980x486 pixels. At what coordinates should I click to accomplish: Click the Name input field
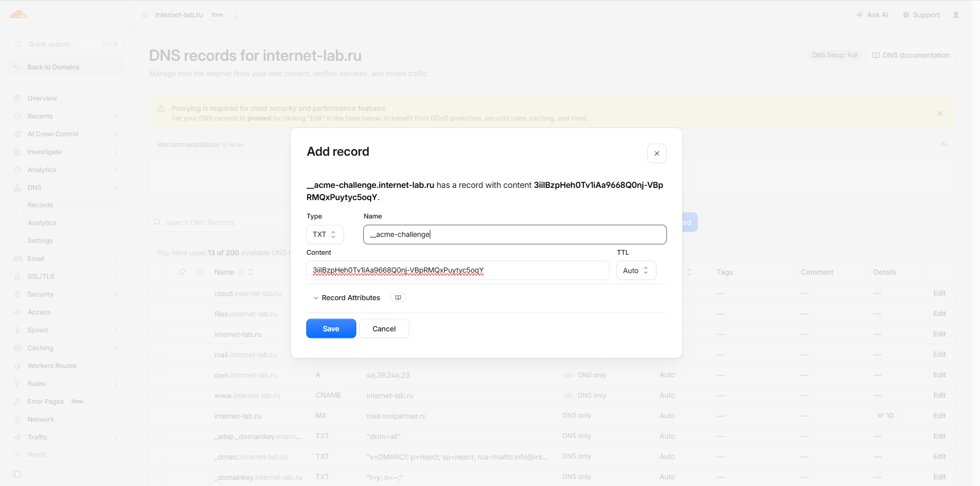click(x=515, y=234)
